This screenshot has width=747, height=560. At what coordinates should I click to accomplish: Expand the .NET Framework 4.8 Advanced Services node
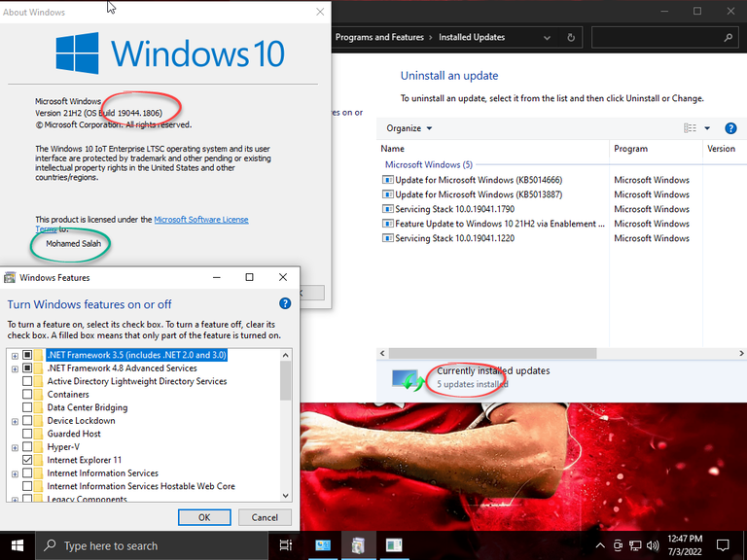click(15, 369)
